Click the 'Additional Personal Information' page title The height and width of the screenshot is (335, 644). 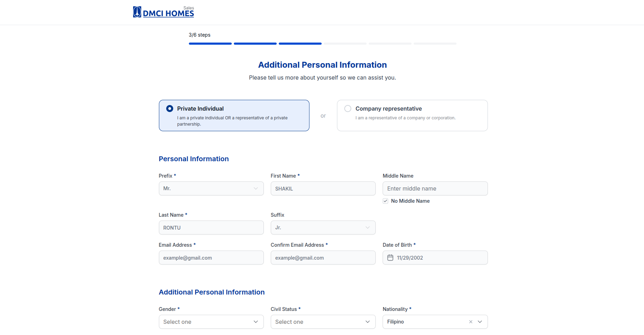click(x=322, y=65)
